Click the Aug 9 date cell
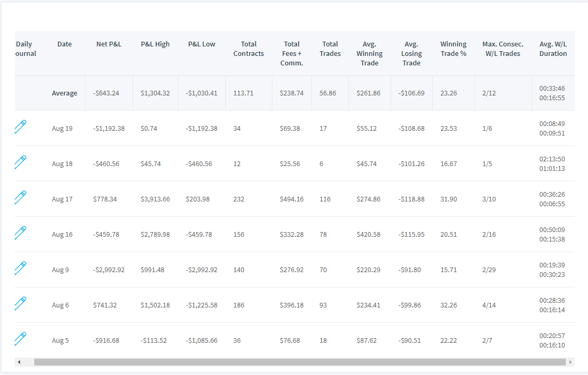Viewport: 588px width, 375px height. click(x=60, y=270)
